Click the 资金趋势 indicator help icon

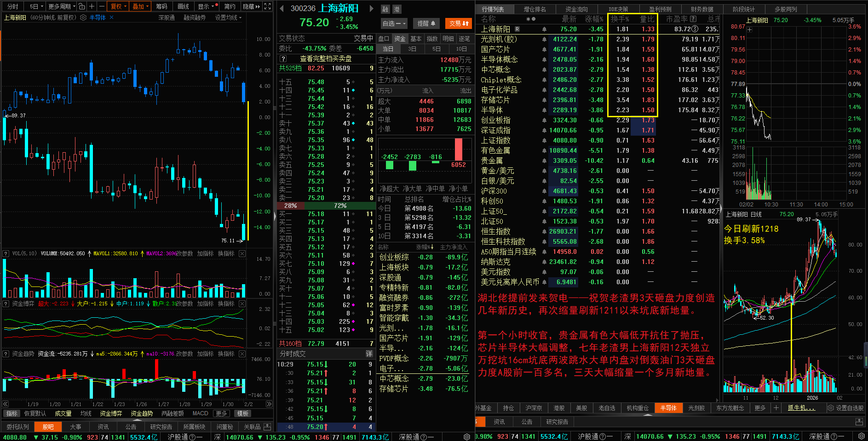click(6, 354)
